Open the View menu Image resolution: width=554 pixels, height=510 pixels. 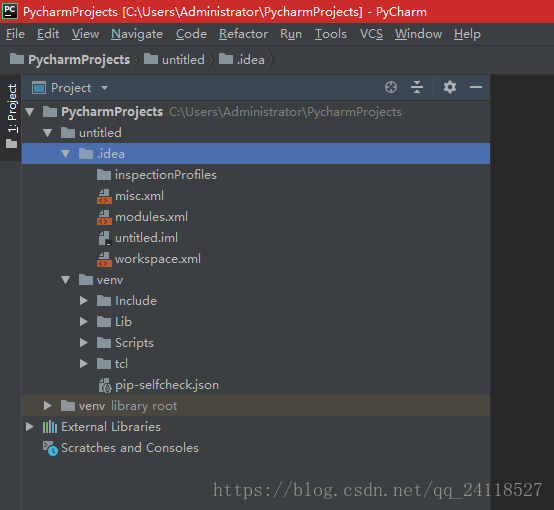pyautogui.click(x=86, y=34)
